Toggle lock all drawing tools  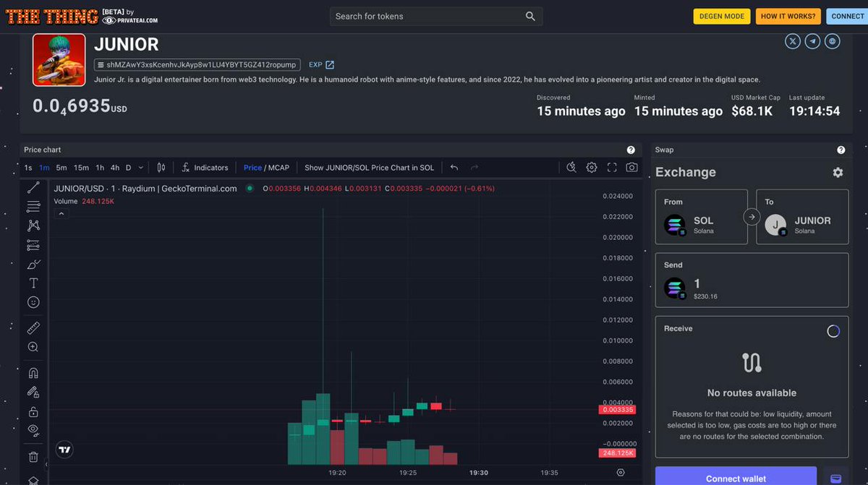click(33, 411)
